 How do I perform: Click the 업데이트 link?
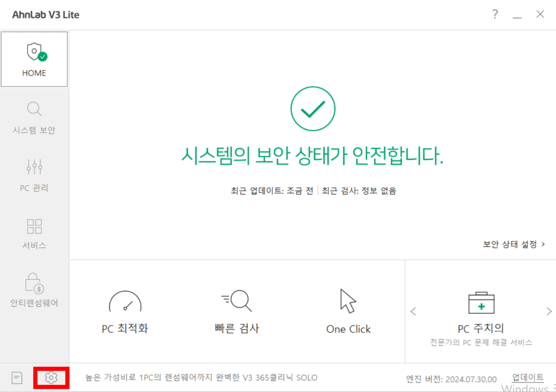pos(528,377)
